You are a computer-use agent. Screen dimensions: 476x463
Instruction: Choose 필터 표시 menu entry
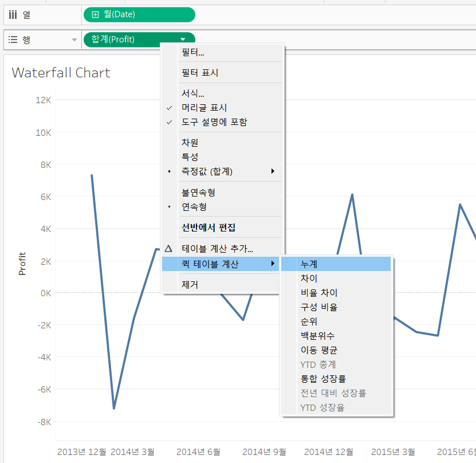(x=222, y=73)
